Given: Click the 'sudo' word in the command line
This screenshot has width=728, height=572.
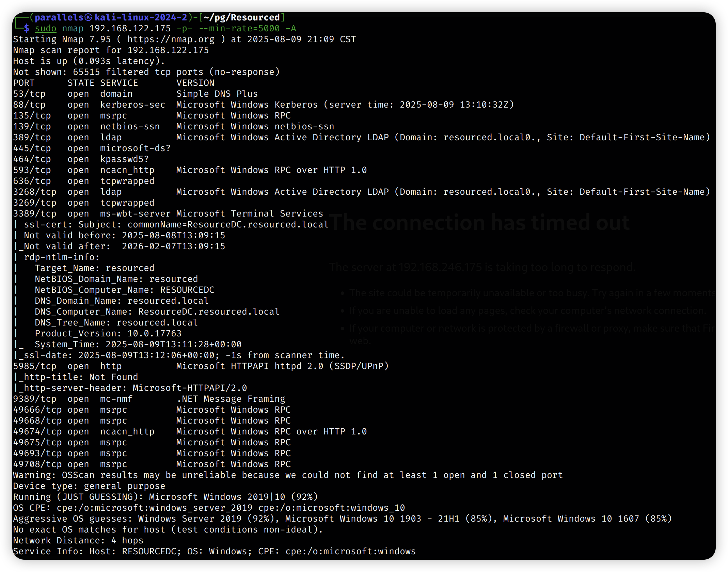Looking at the screenshot, I should tap(46, 29).
